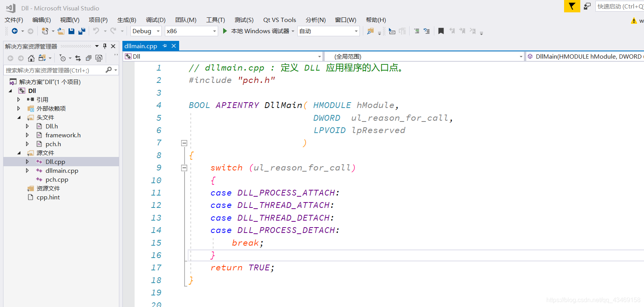Click the redo arrow icon
Viewport: 644px width, 307px height.
click(x=113, y=31)
